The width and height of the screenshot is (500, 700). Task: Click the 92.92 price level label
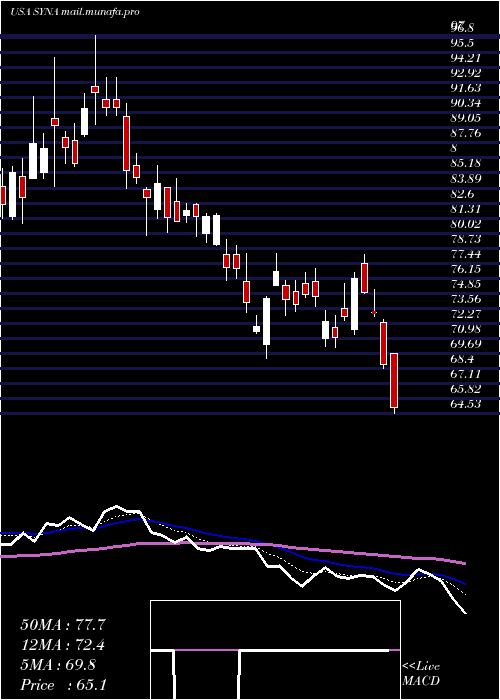coord(466,74)
